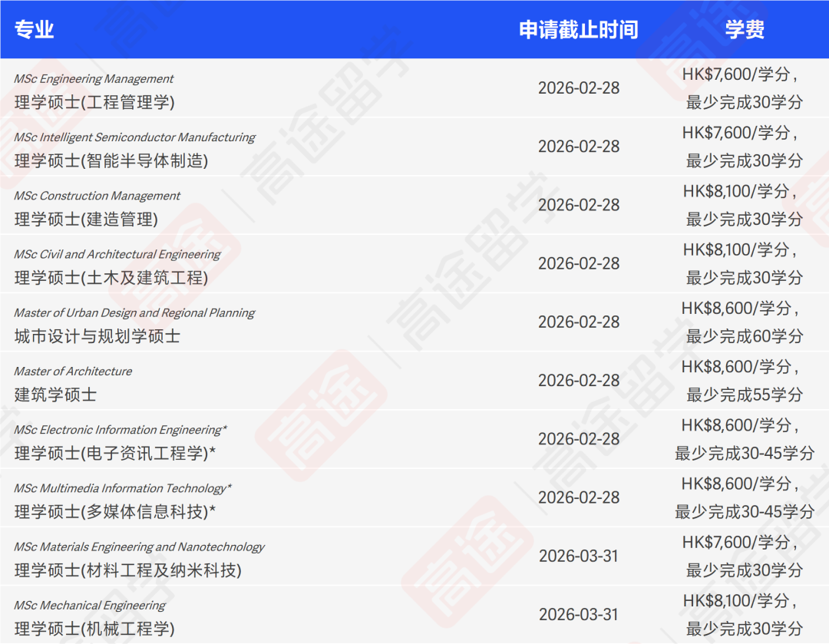The height and width of the screenshot is (644, 829).
Task: Click the 专业 column header
Action: (34, 30)
